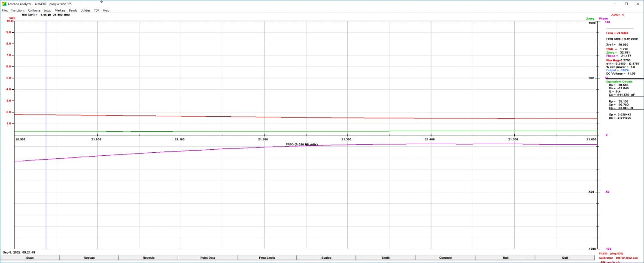Open the Calibrate menu
Image resolution: width=644 pixels, height=263 pixels.
[x=34, y=10]
